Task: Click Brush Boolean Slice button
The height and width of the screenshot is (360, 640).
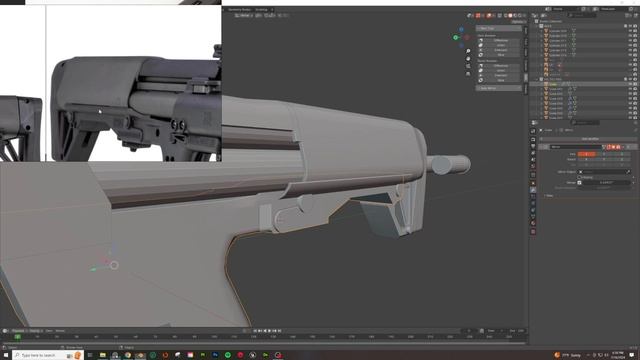Action: (501, 80)
